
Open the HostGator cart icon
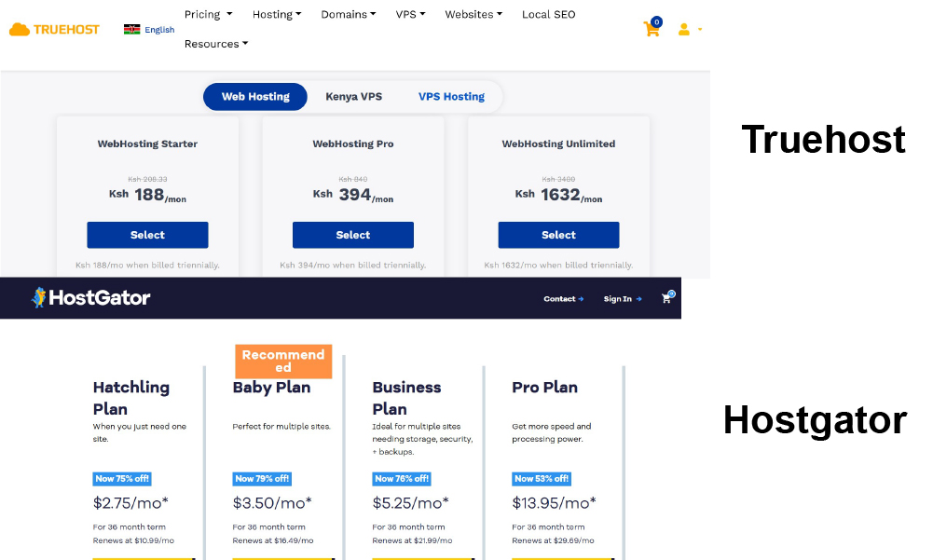[666, 297]
